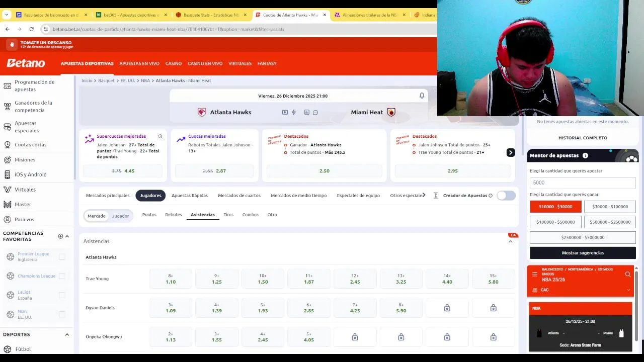Image resolution: width=644 pixels, height=362 pixels.
Task: Switch view to Mercado
Action: point(97,216)
